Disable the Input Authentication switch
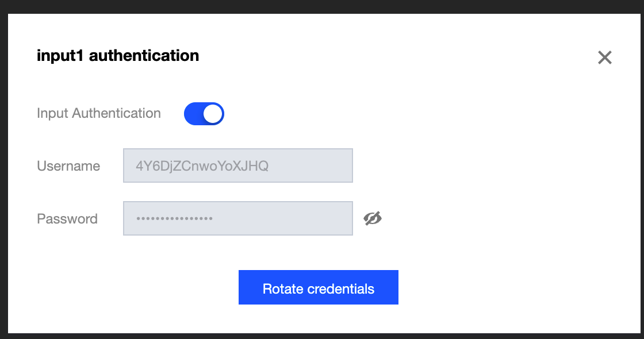 point(204,114)
